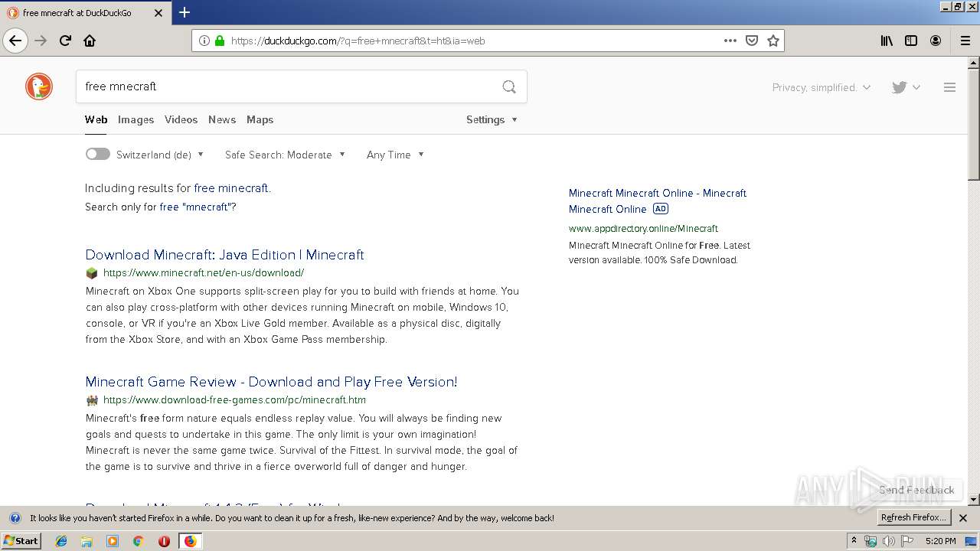
Task: Open the Library bookmarks icon
Action: pyautogui.click(x=887, y=41)
